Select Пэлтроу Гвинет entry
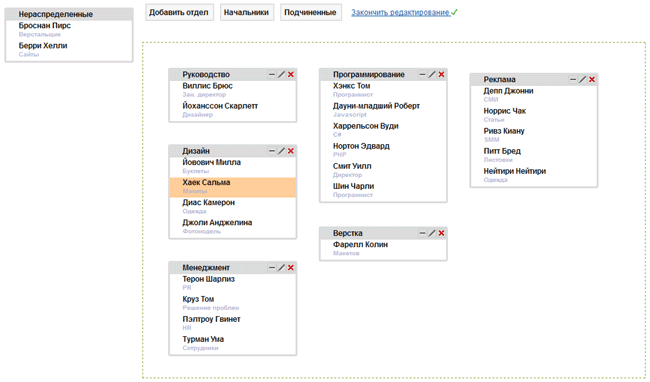The image size is (650, 382). (x=233, y=324)
